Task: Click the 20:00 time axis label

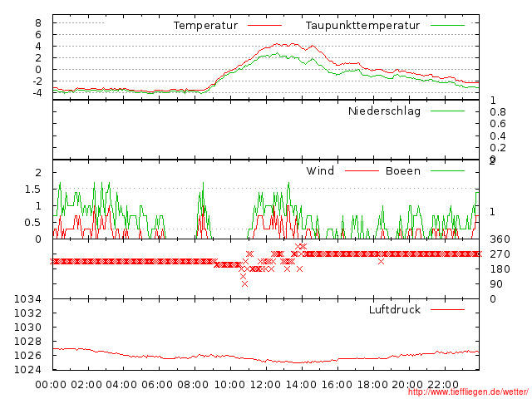Action: (407, 385)
